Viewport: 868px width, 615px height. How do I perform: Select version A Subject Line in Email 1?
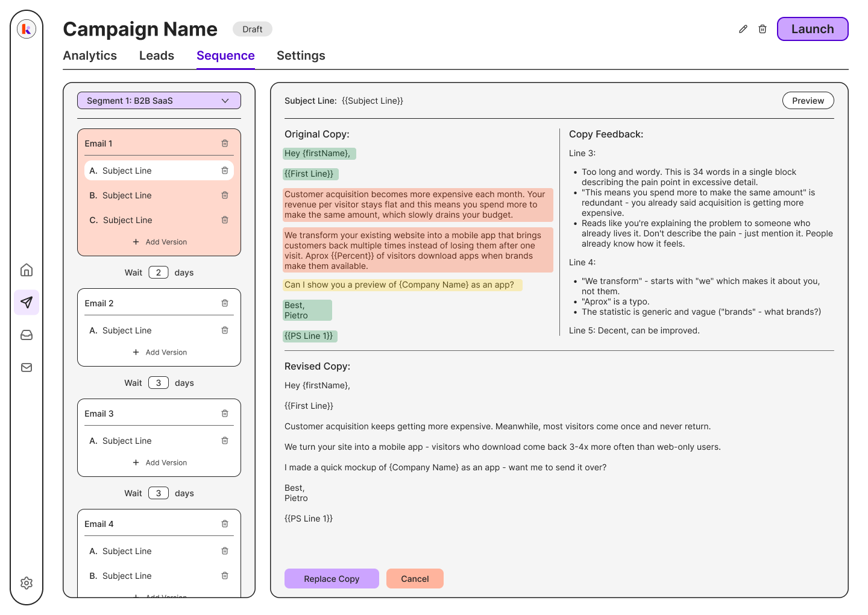[x=159, y=171]
